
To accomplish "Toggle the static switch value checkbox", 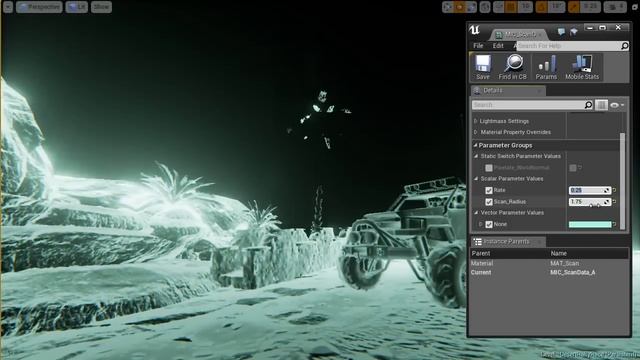I will click(573, 168).
